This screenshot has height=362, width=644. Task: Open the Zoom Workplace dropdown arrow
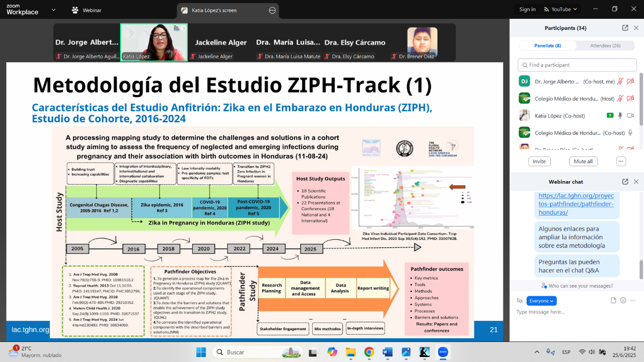point(54,10)
